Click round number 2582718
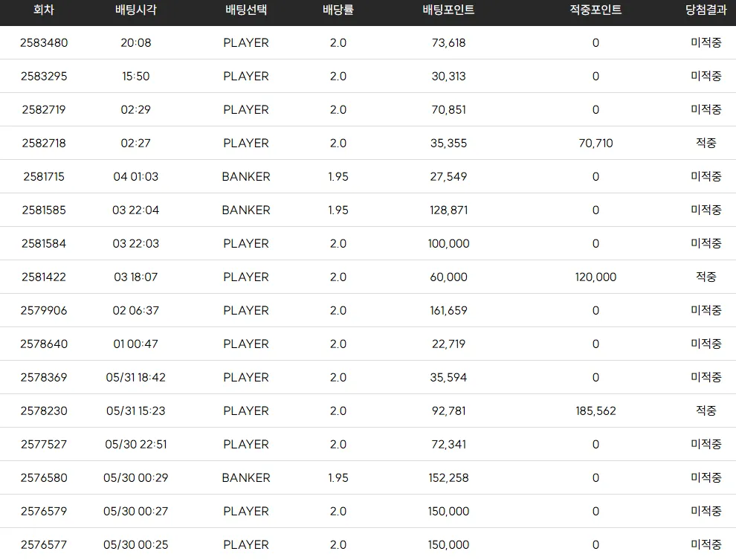This screenshot has width=736, height=560. point(44,144)
